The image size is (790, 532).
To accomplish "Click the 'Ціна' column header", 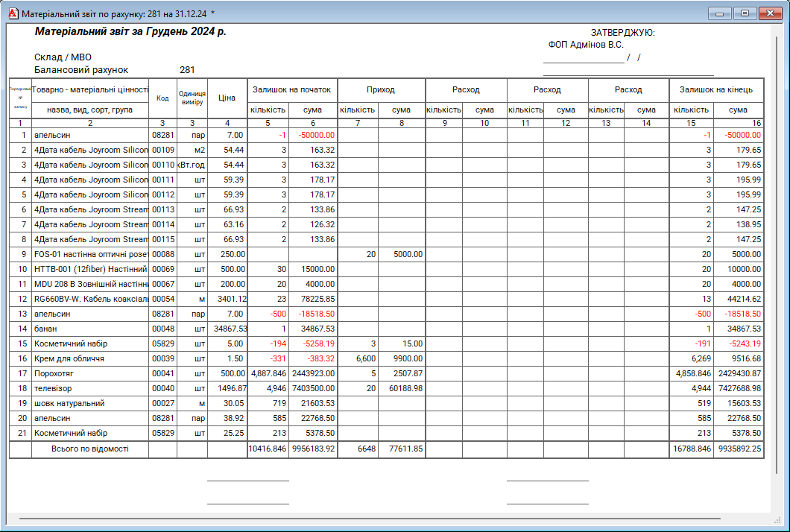I will pos(227,98).
